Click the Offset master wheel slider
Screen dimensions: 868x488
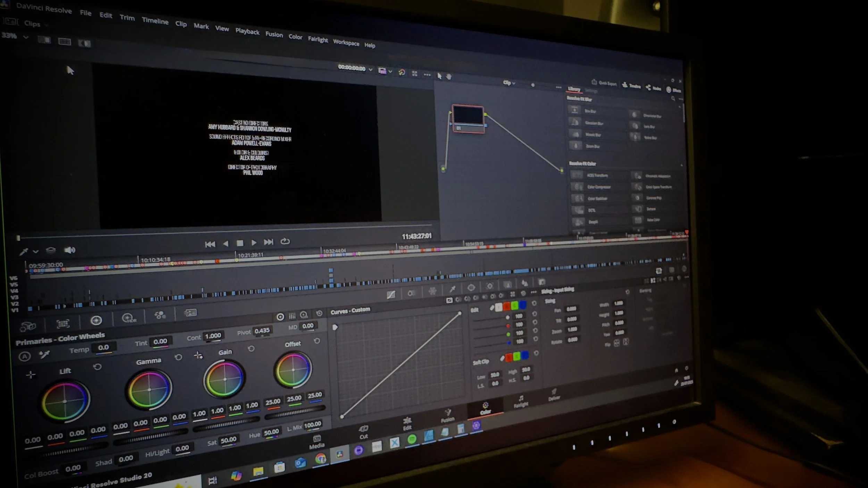click(x=294, y=412)
